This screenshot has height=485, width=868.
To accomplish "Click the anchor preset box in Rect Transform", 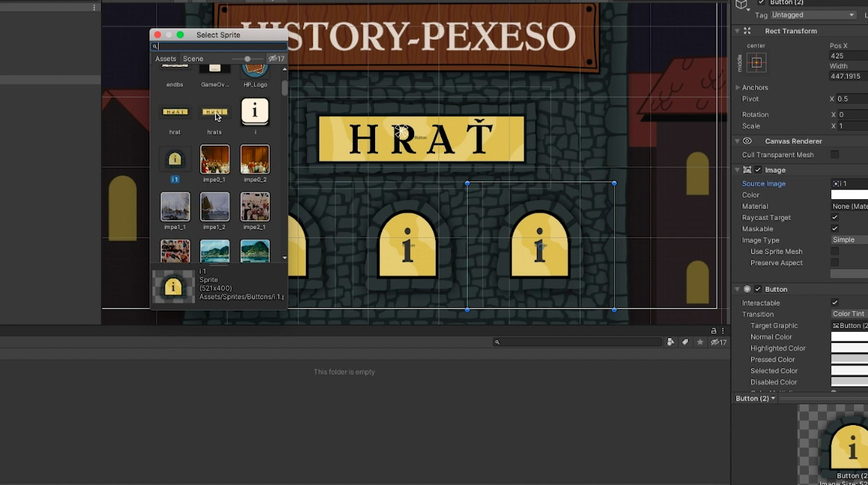I will click(x=756, y=63).
